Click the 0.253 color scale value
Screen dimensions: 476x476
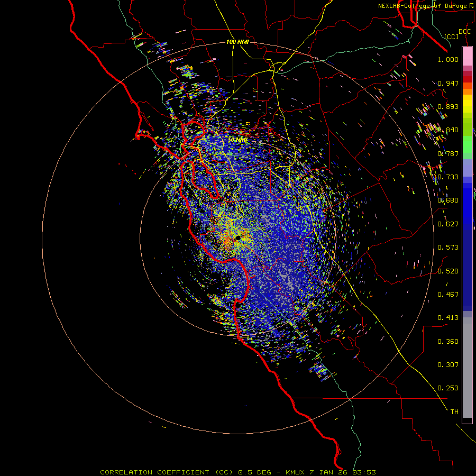448,388
